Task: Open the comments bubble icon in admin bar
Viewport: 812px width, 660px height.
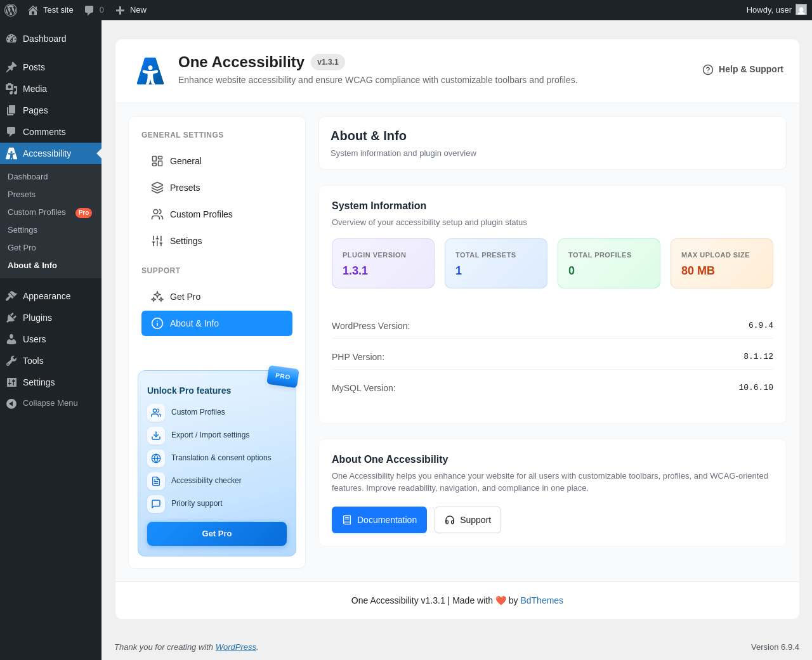Action: coord(89,10)
